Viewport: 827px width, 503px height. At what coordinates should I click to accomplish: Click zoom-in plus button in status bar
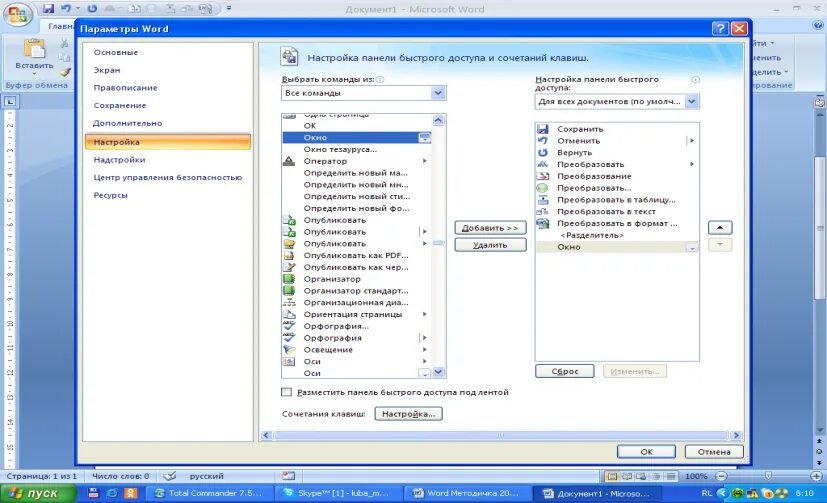816,476
